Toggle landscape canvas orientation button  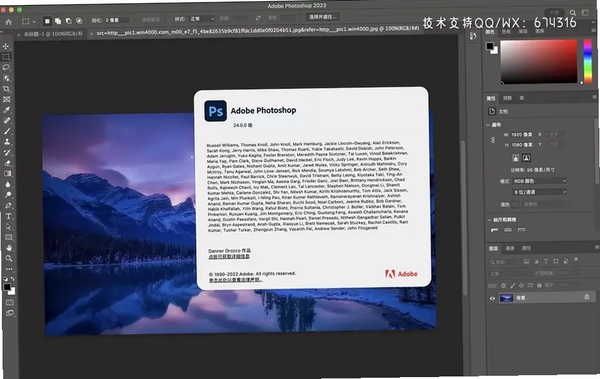[x=527, y=158]
